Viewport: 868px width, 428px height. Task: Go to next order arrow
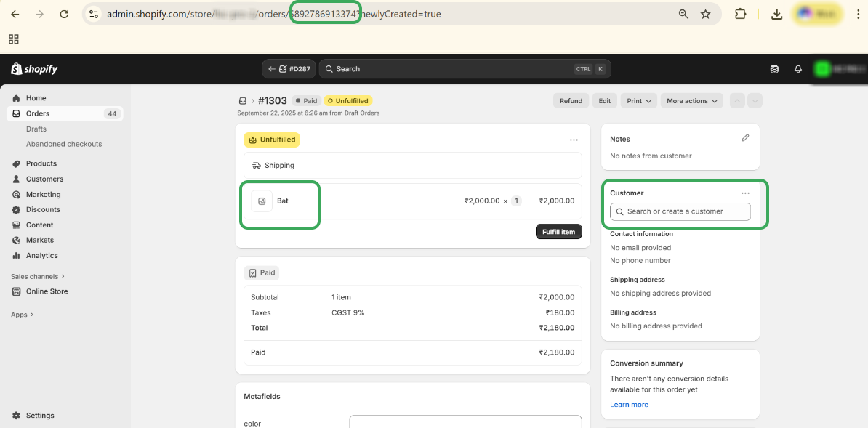[755, 101]
